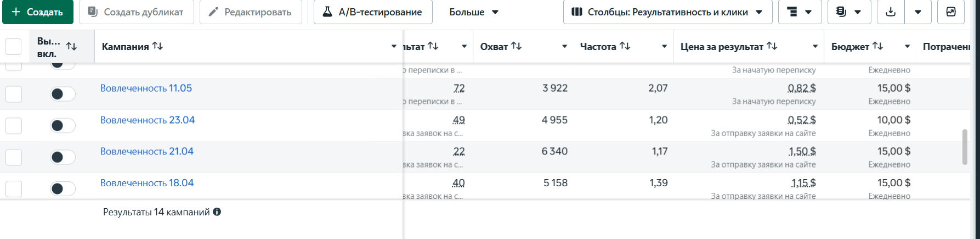Click frequency value 1,39

coord(659,183)
